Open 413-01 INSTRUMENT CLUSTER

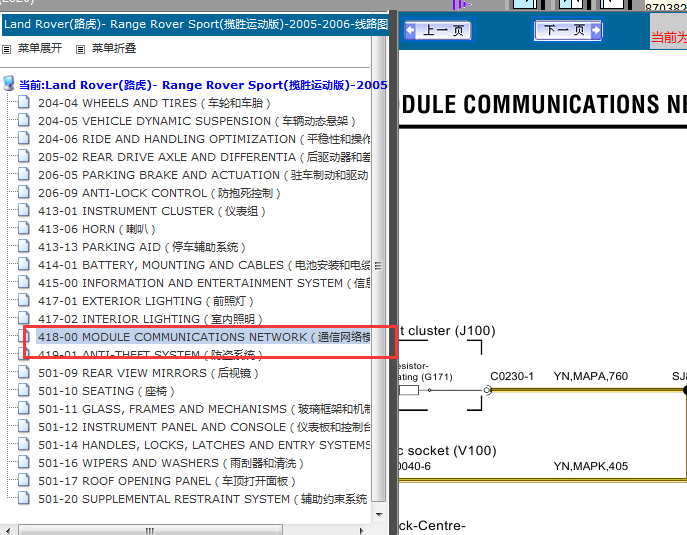152,211
